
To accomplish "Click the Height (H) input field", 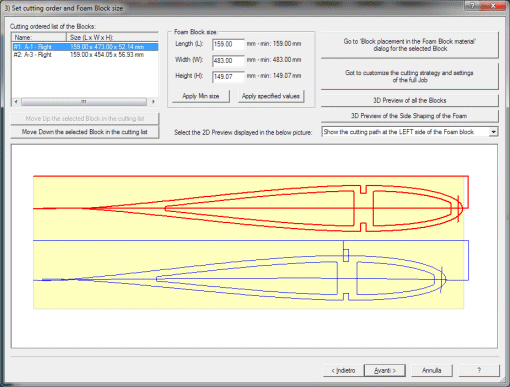I will point(228,76).
